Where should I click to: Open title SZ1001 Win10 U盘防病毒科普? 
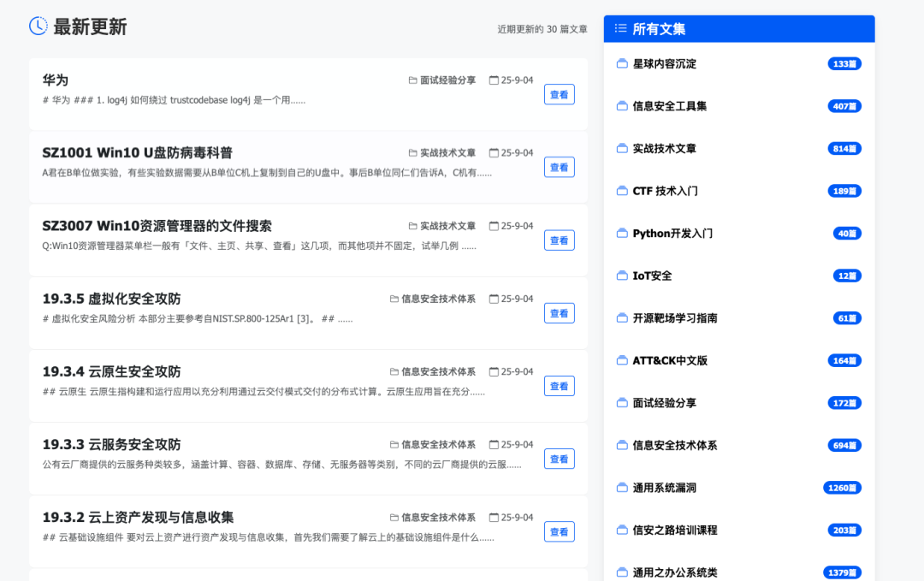pyautogui.click(x=137, y=152)
